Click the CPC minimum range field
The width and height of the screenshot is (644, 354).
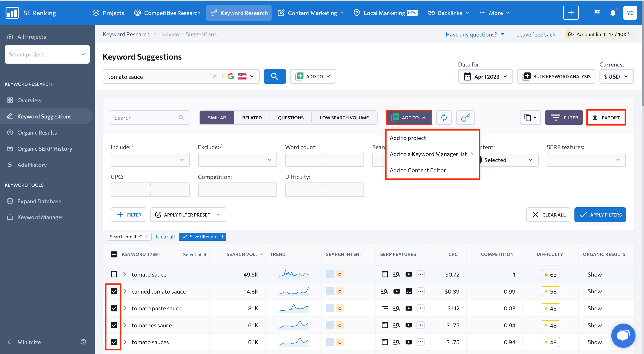(x=131, y=190)
